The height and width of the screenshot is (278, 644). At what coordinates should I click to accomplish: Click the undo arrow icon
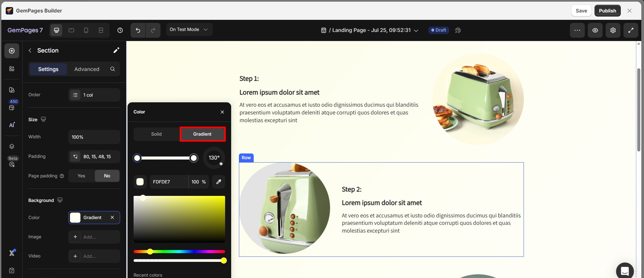point(138,30)
